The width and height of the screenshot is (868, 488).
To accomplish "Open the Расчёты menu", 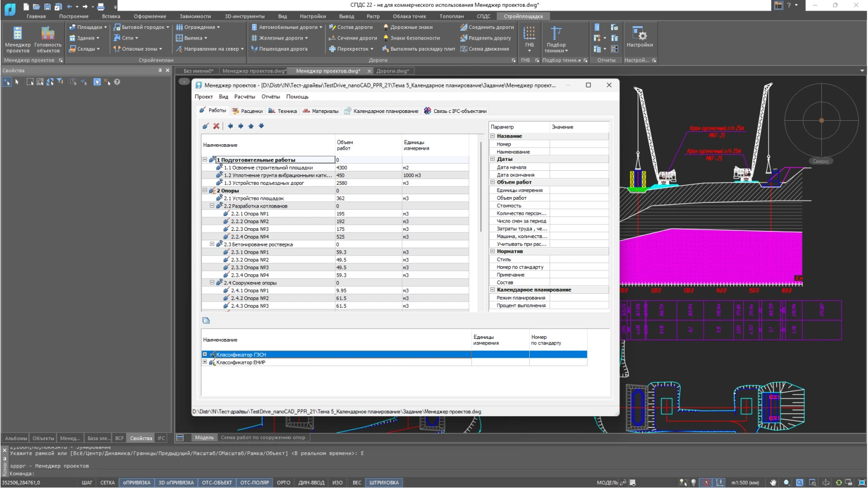I will click(x=244, y=97).
